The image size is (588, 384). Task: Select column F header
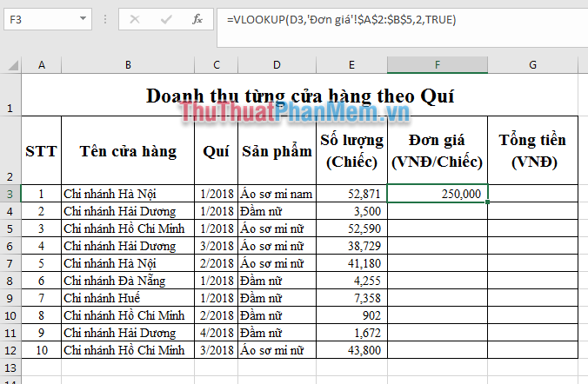click(x=437, y=65)
